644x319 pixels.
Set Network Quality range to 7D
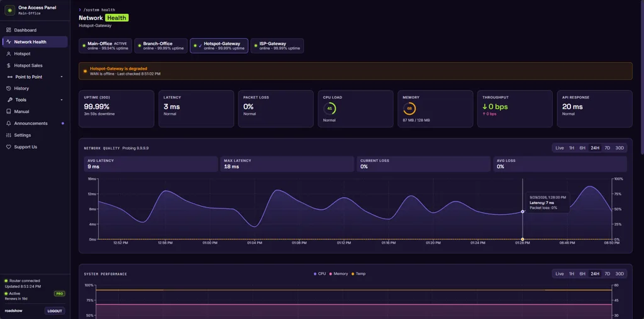click(x=608, y=148)
